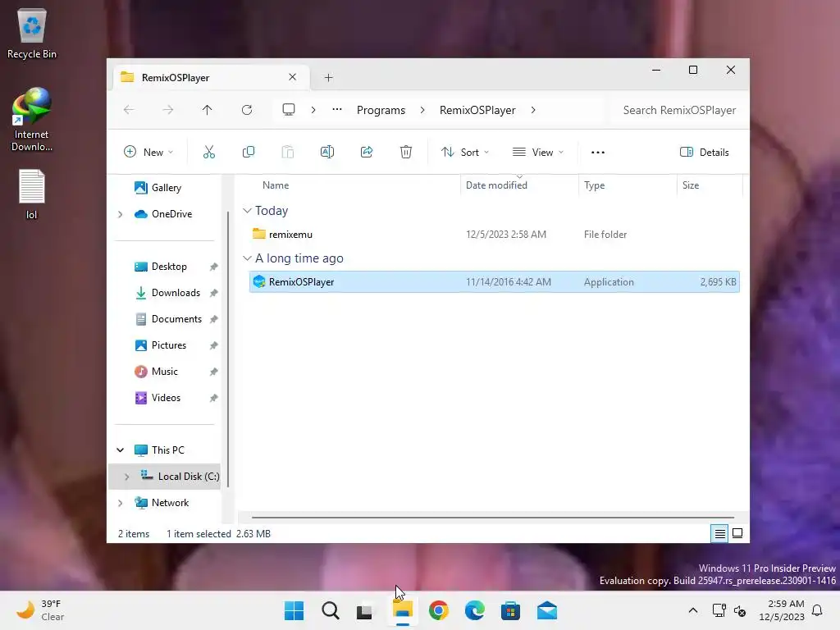
Task: Open Desktop in navigation pane
Action: tap(168, 267)
